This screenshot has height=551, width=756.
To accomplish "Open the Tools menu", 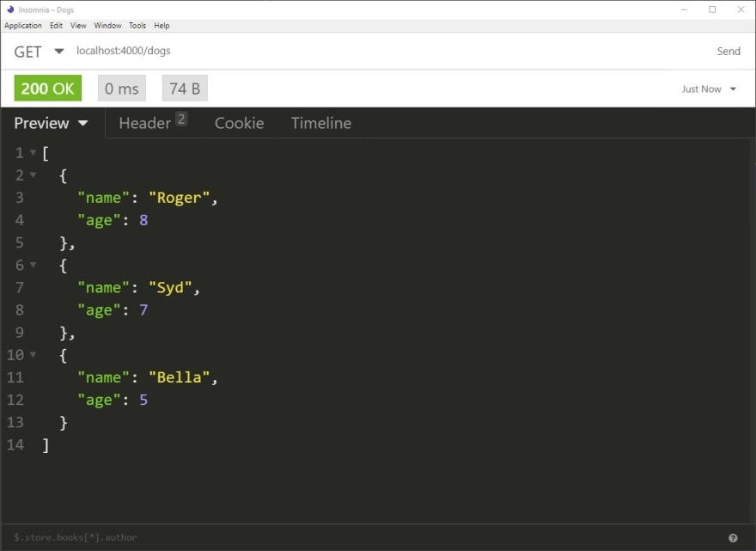I will click(x=137, y=26).
